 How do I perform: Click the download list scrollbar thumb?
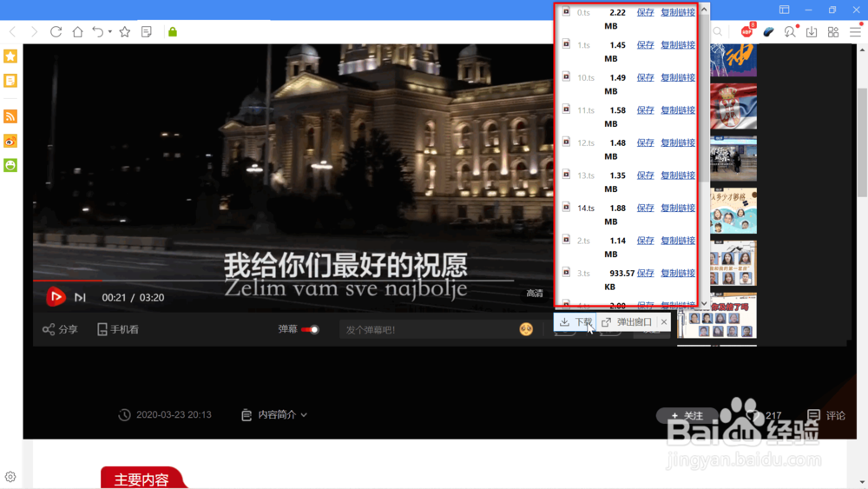(704, 100)
